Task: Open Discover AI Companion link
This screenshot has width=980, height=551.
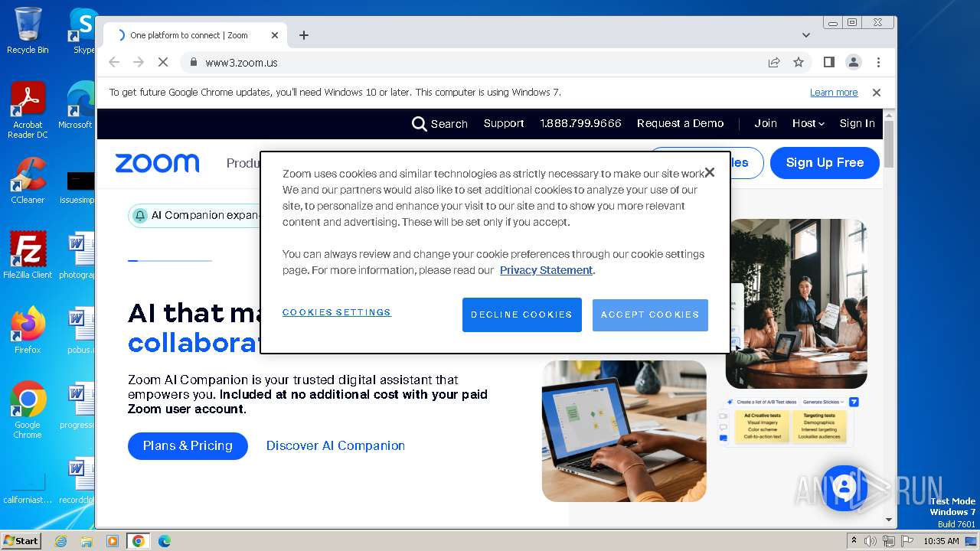Action: coord(335,445)
